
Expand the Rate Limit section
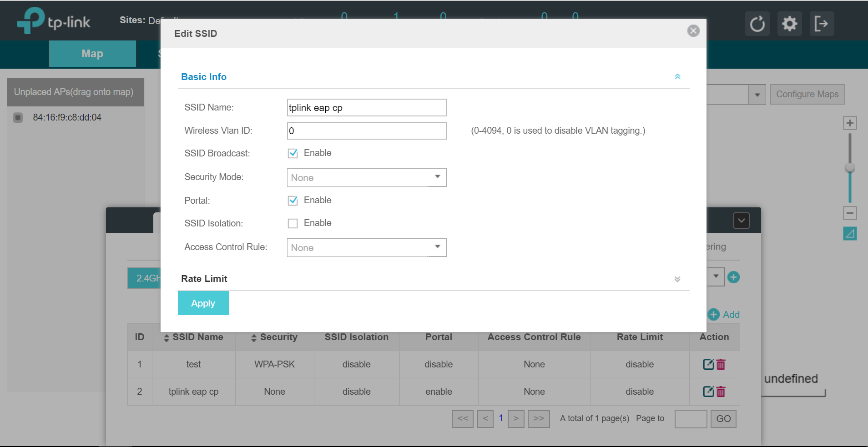(677, 279)
